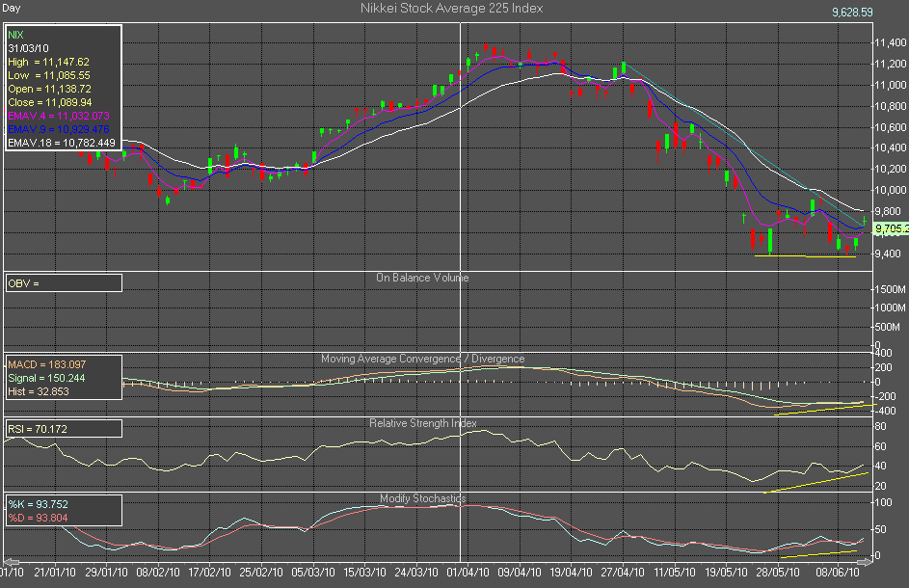This screenshot has width=909, height=588.
Task: Click the 1000M volume axis label
Action: [x=890, y=307]
